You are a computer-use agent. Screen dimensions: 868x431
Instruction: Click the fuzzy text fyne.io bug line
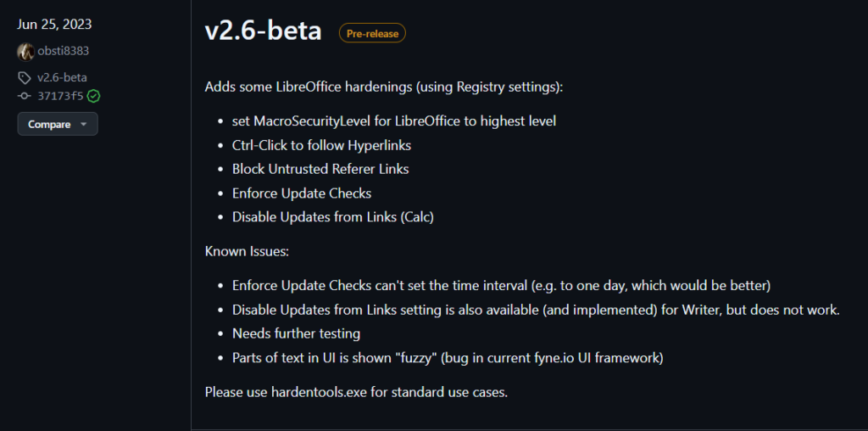coord(447,357)
